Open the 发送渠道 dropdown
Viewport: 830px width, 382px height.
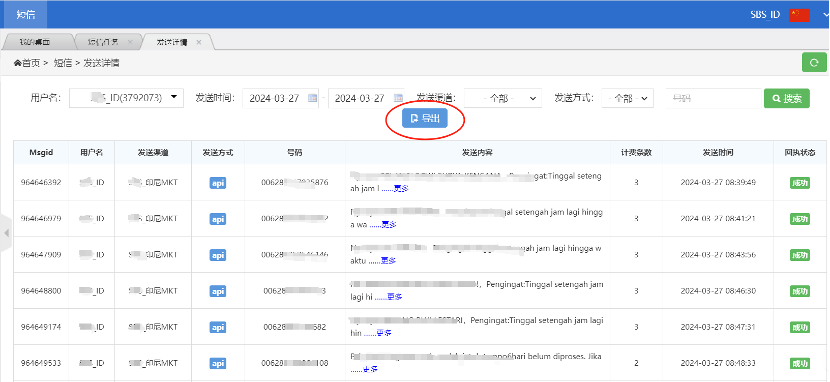point(503,98)
